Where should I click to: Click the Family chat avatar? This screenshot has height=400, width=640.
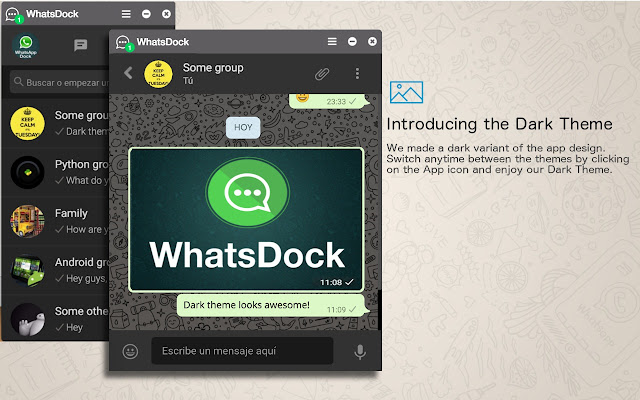point(27,221)
